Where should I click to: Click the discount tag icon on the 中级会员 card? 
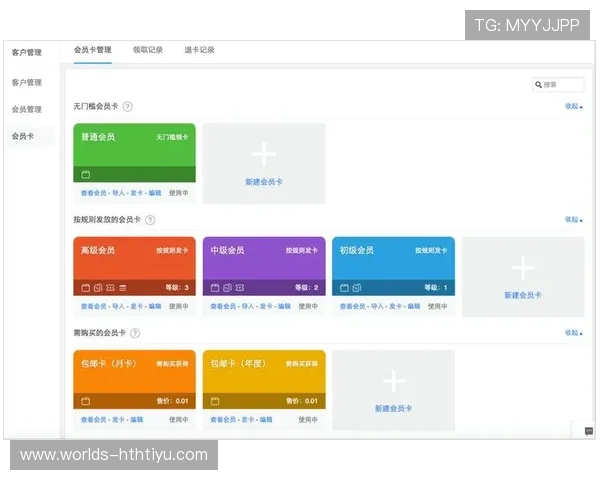tap(227, 288)
